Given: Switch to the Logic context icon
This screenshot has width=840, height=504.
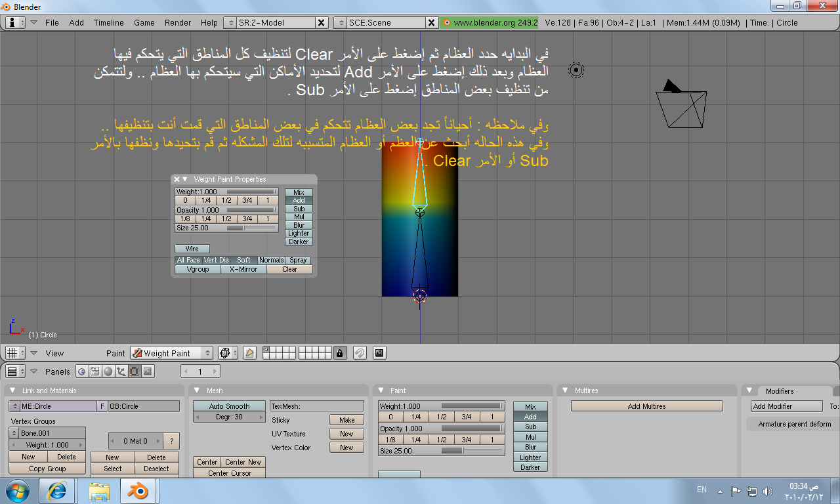Looking at the screenshot, I should tap(82, 371).
